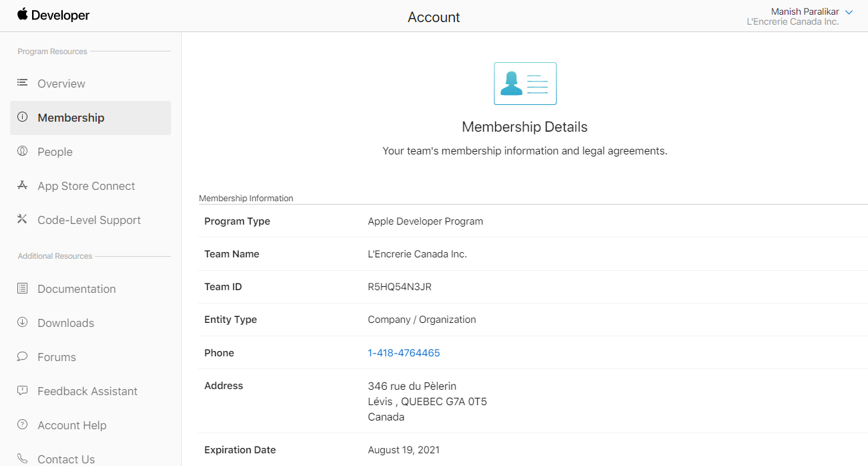
Task: Click the Company / Organization value
Action: pos(422,320)
